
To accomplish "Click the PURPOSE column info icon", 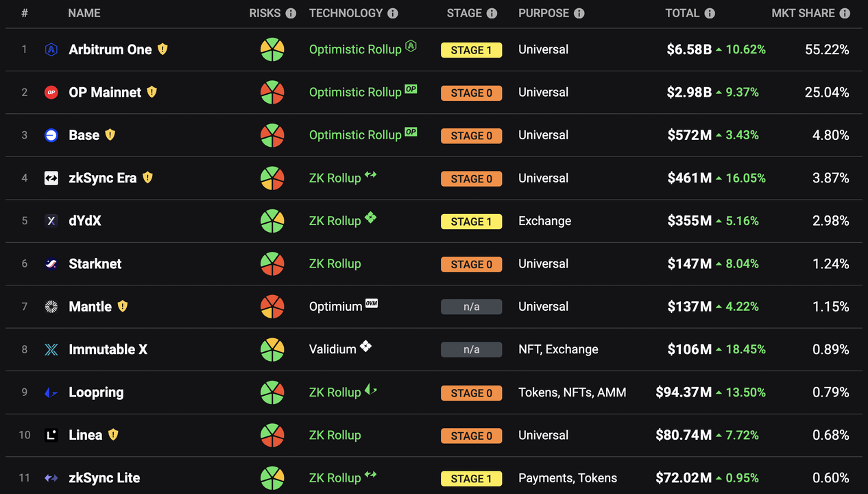I will [579, 14].
